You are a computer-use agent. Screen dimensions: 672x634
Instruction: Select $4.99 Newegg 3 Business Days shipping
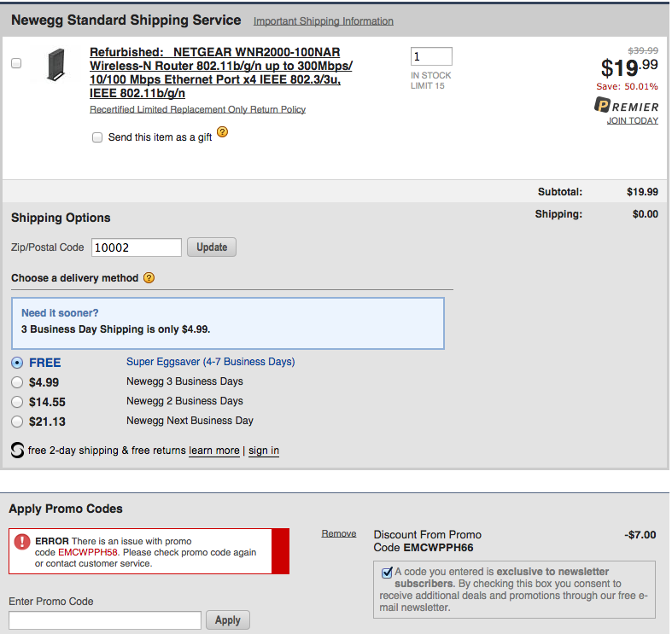tap(17, 382)
